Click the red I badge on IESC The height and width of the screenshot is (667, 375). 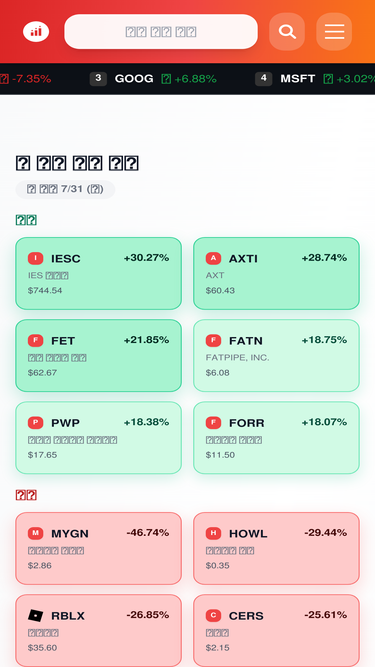tap(35, 258)
